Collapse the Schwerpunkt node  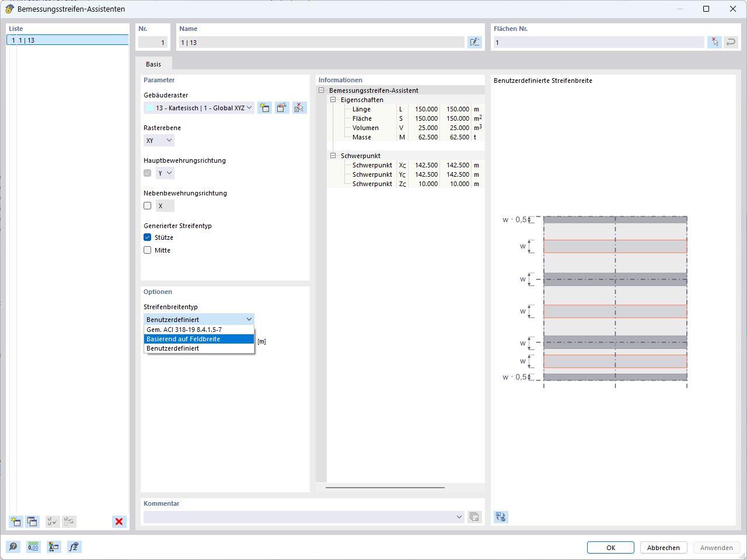pos(333,156)
